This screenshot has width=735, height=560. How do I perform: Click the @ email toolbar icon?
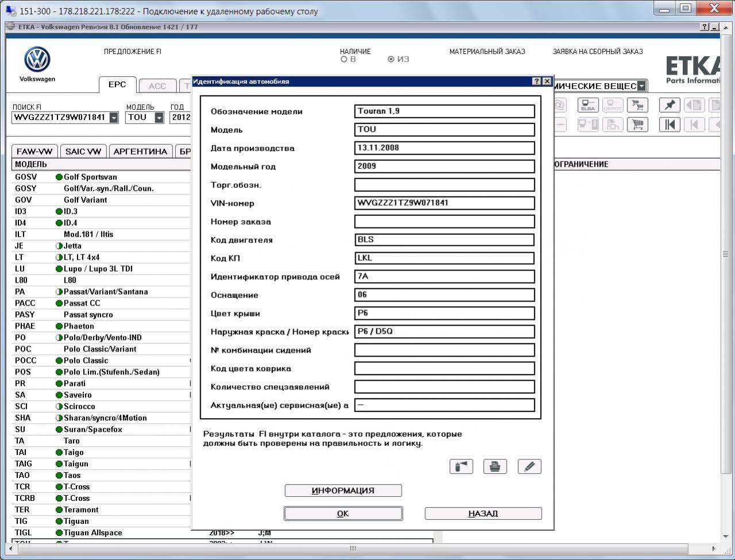(559, 105)
